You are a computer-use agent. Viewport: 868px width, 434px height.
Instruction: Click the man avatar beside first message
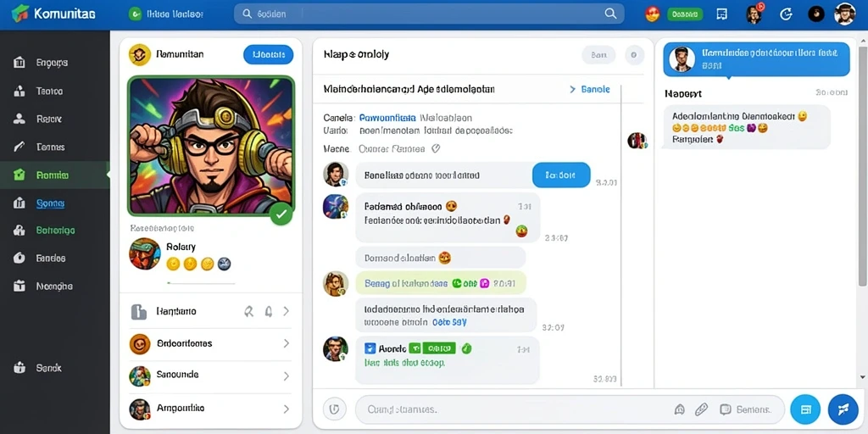click(336, 175)
